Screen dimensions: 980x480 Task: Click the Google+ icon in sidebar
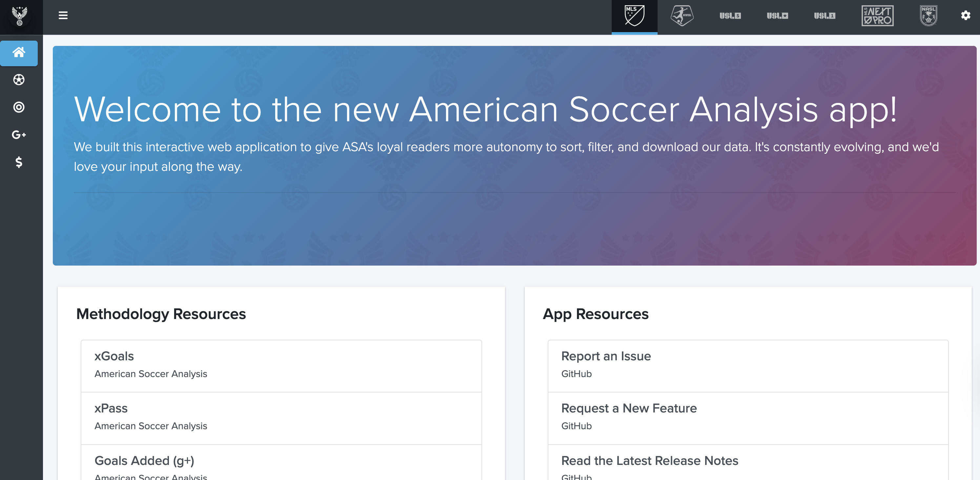19,135
